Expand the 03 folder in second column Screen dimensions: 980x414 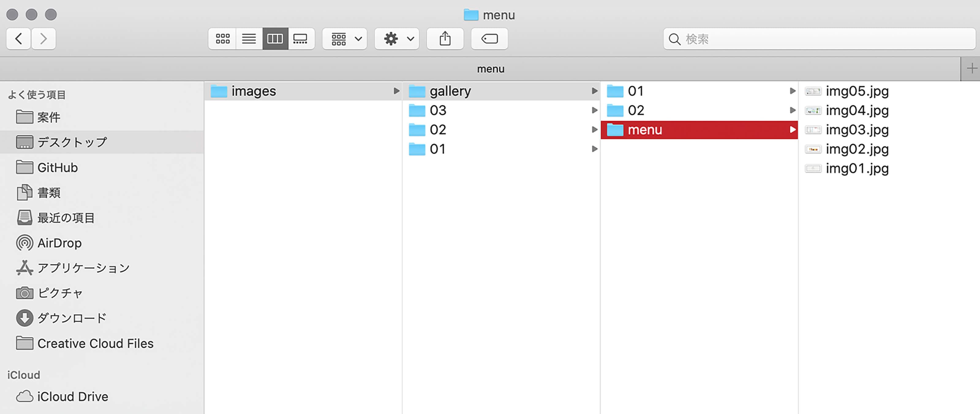[x=438, y=110]
